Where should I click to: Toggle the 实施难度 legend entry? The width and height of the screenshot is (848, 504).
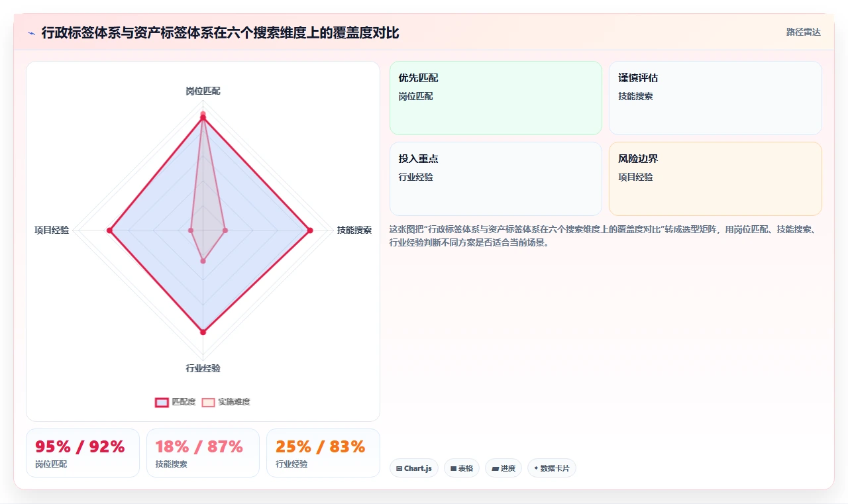[x=226, y=402]
